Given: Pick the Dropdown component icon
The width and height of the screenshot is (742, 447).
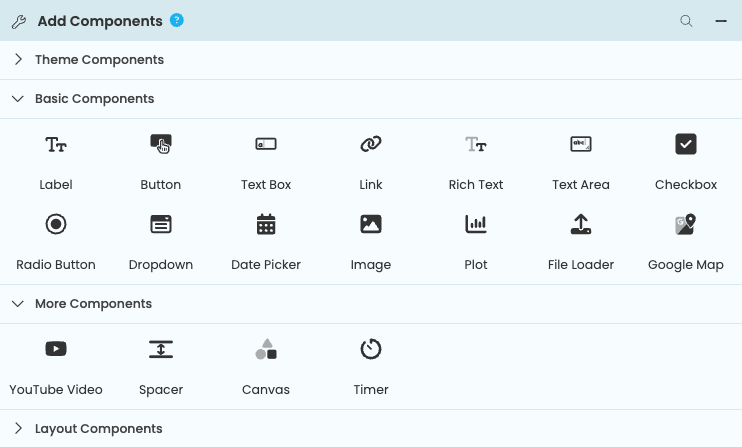Looking at the screenshot, I should [161, 225].
